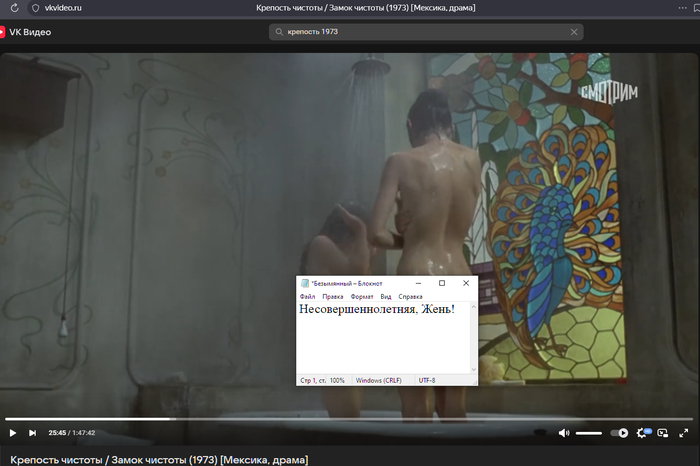This screenshot has width=700, height=466.
Task: Skip to the next video
Action: point(32,433)
